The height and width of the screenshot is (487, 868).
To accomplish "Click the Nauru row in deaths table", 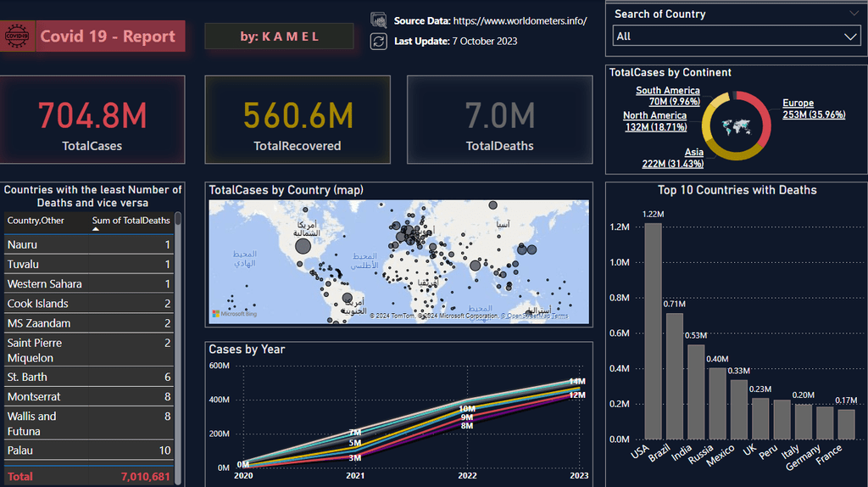I will pyautogui.click(x=88, y=244).
